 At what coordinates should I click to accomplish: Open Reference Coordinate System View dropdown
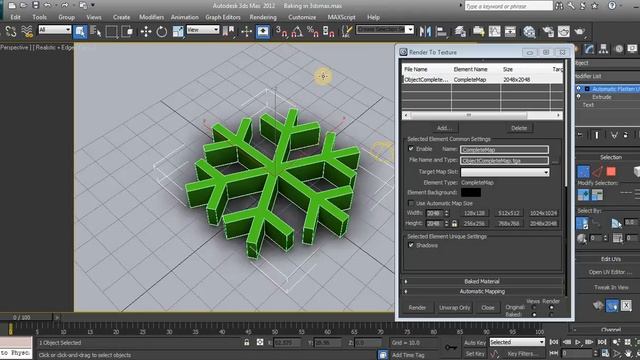coord(203,30)
